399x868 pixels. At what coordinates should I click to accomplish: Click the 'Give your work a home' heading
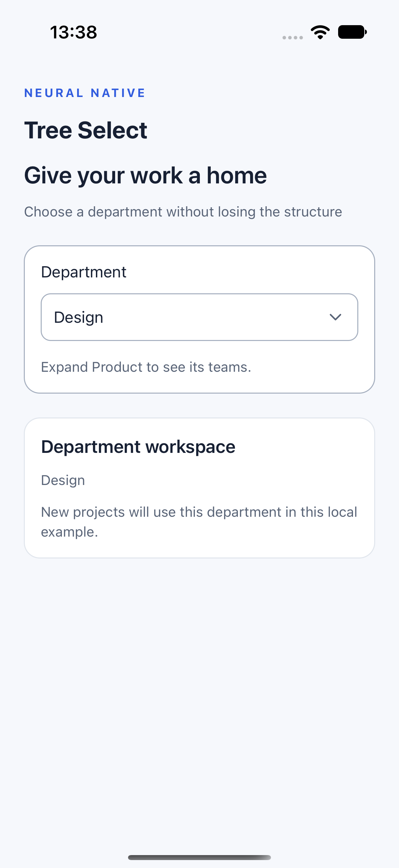point(146,175)
